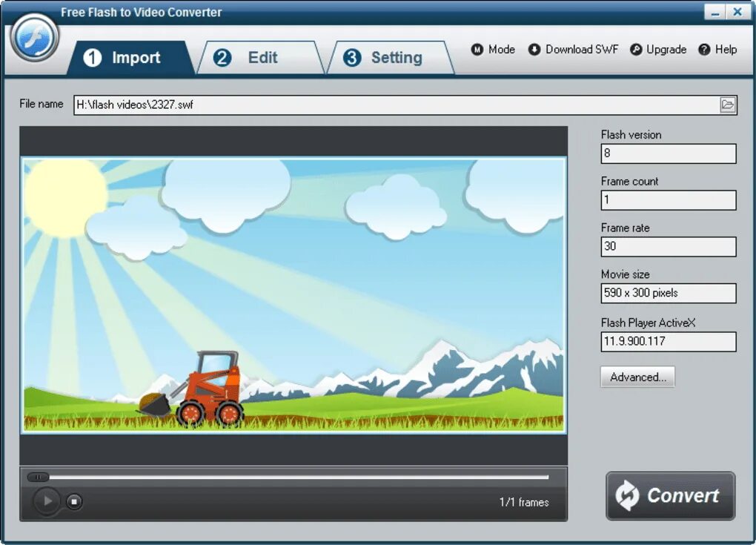The height and width of the screenshot is (545, 756).
Task: Click the 1/1 frames counter text
Action: tap(524, 502)
